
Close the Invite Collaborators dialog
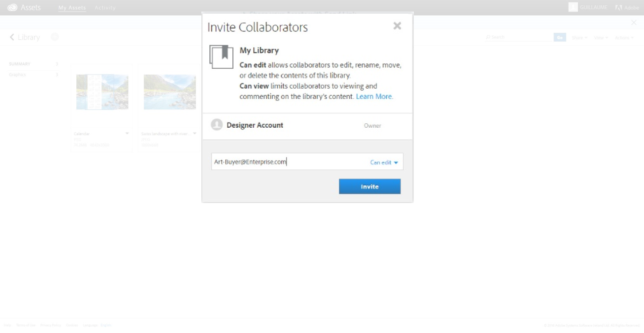click(x=397, y=26)
